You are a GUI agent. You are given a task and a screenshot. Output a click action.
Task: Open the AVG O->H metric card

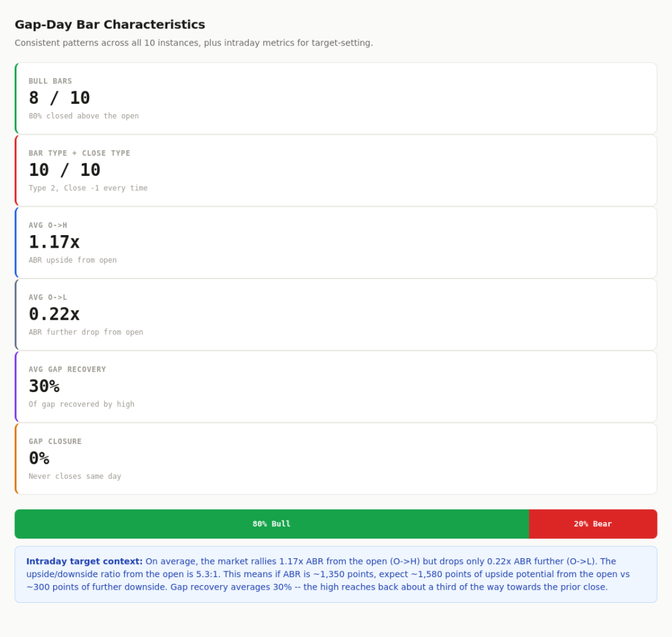[336, 242]
